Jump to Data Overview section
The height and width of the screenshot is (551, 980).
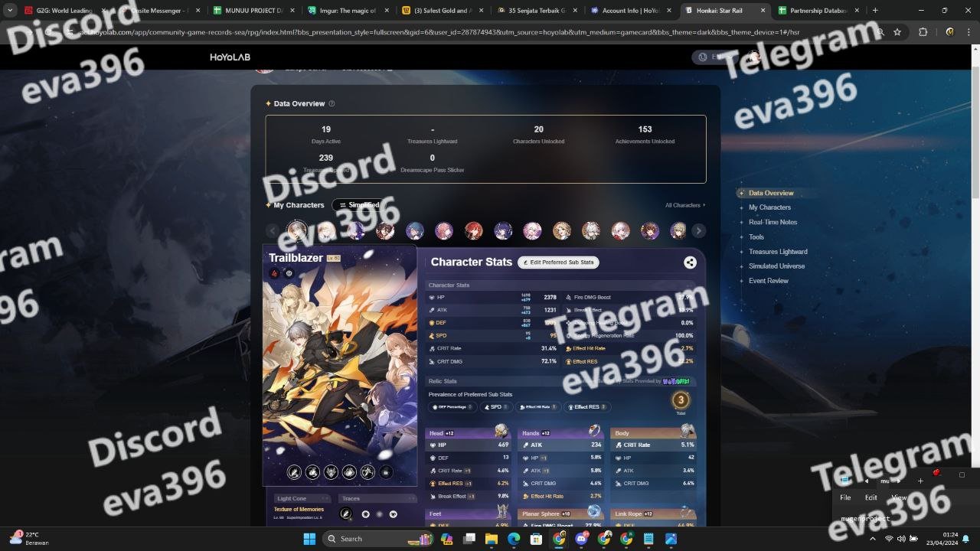click(771, 193)
